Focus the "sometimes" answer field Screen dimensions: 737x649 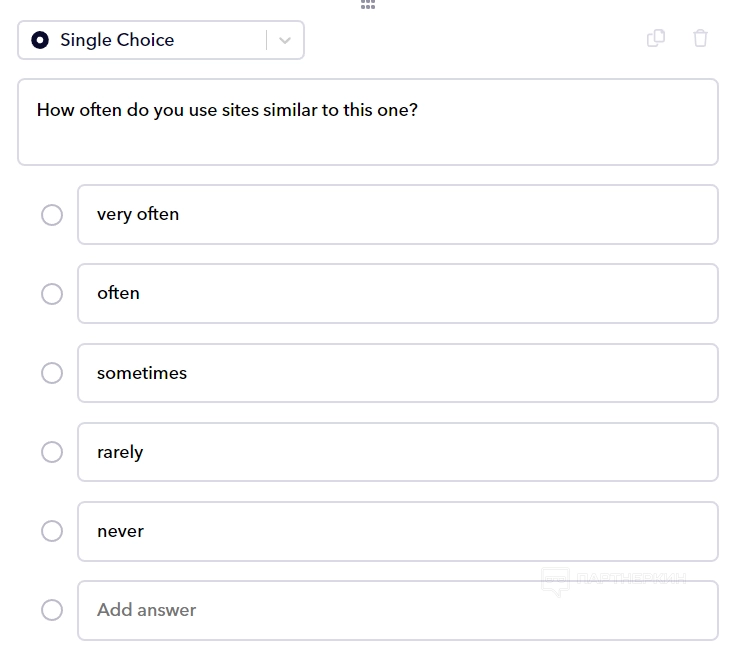pyautogui.click(x=397, y=373)
